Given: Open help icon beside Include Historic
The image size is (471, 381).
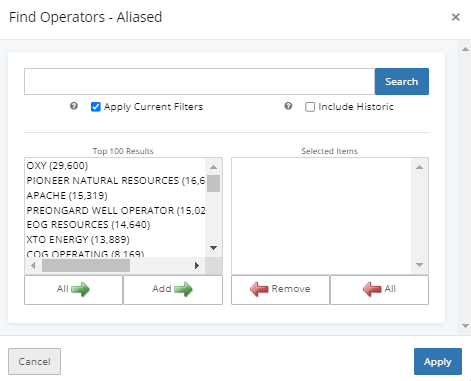Looking at the screenshot, I should click(x=288, y=106).
